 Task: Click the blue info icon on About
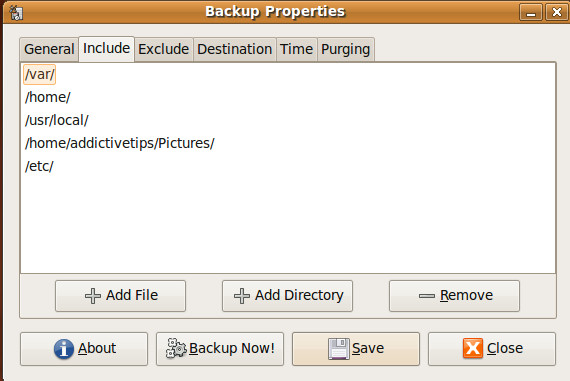click(64, 349)
